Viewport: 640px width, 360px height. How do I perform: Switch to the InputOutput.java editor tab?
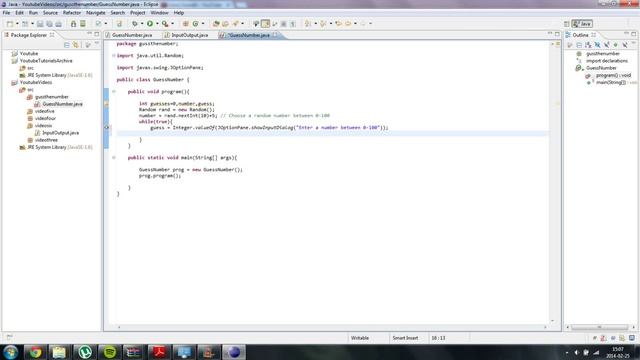point(187,35)
